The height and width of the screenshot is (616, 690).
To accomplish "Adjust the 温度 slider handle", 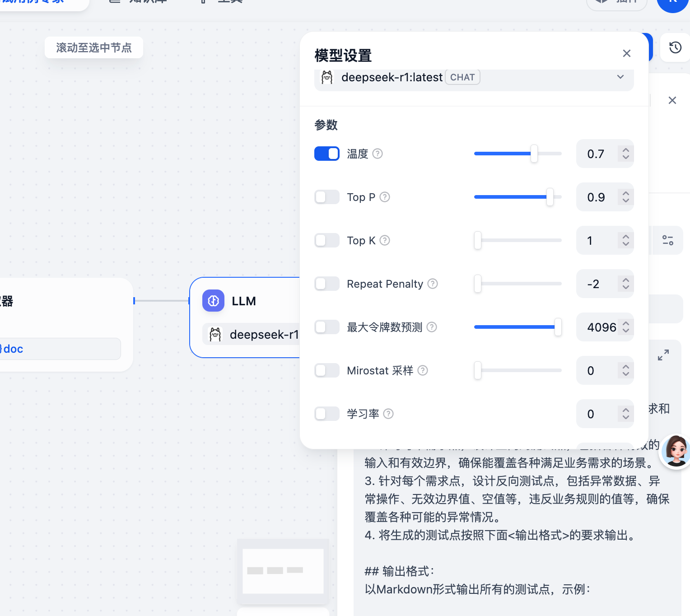I will click(x=534, y=154).
